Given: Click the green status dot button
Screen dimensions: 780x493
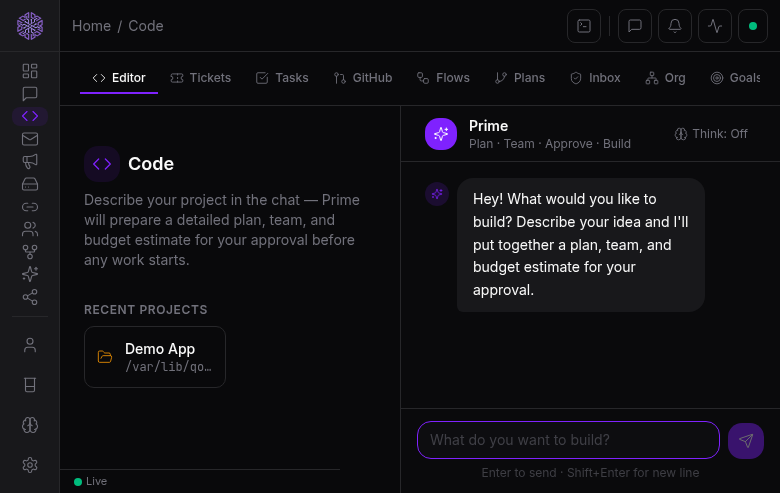Looking at the screenshot, I should (x=753, y=26).
